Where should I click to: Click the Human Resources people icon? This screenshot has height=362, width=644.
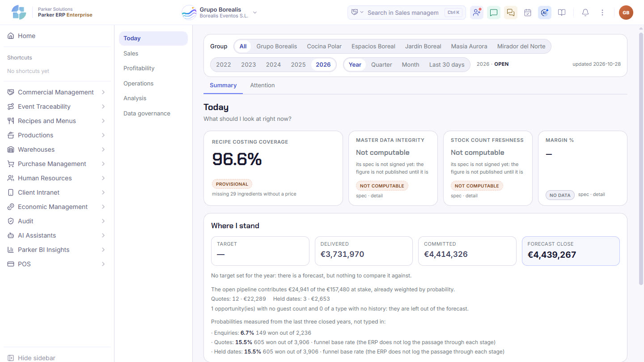[11, 178]
